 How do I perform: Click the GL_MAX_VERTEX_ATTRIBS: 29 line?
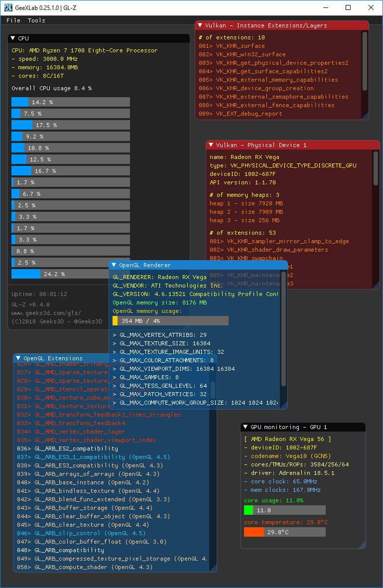pyautogui.click(x=160, y=335)
